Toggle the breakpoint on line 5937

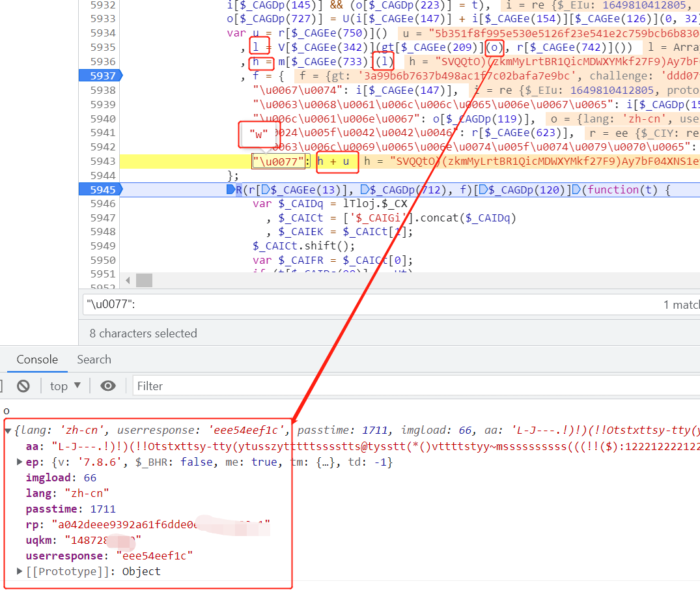coord(101,76)
